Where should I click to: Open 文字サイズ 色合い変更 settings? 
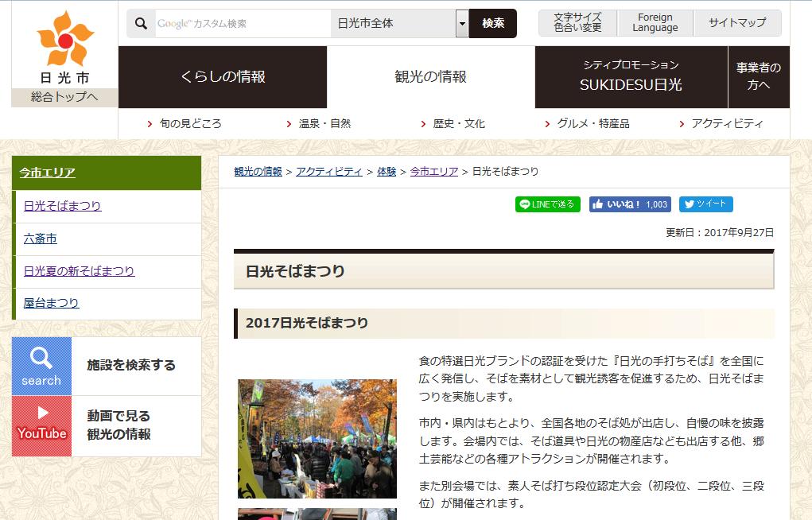click(x=577, y=23)
